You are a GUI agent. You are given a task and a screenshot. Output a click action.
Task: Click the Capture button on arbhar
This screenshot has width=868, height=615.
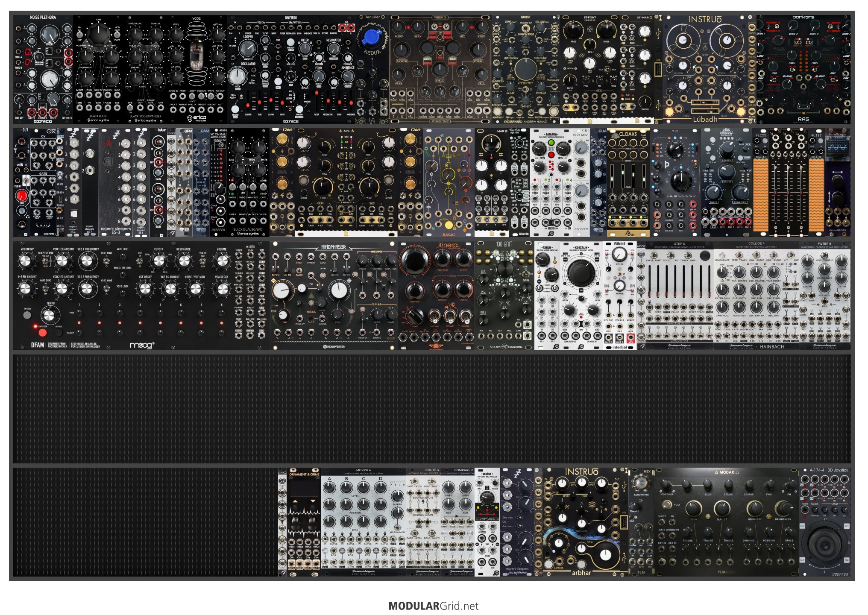point(548,564)
